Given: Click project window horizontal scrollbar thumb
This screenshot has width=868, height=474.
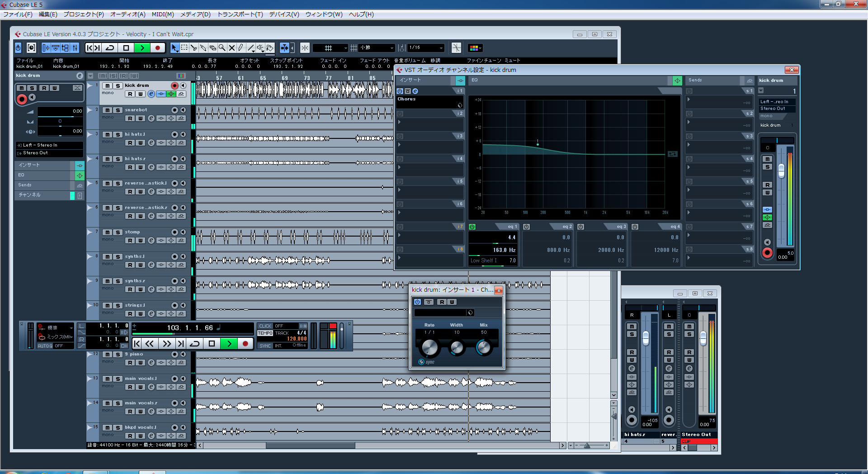Looking at the screenshot, I should [x=310, y=446].
